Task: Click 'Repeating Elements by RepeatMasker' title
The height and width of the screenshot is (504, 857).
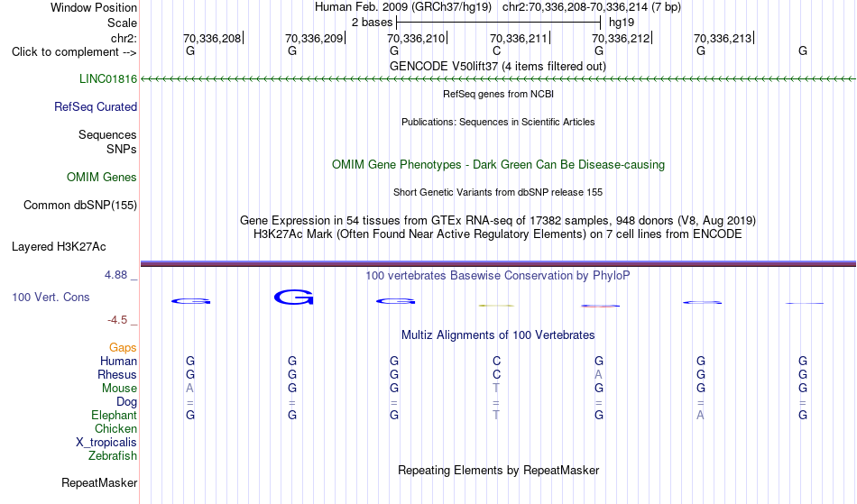Action: coord(498,470)
